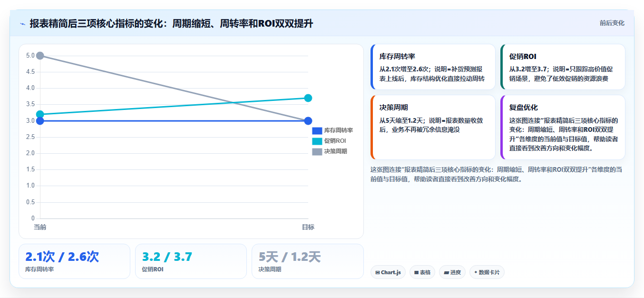Click the 表格 tag chip
Screen dimensions: 644x298
[x=422, y=272]
